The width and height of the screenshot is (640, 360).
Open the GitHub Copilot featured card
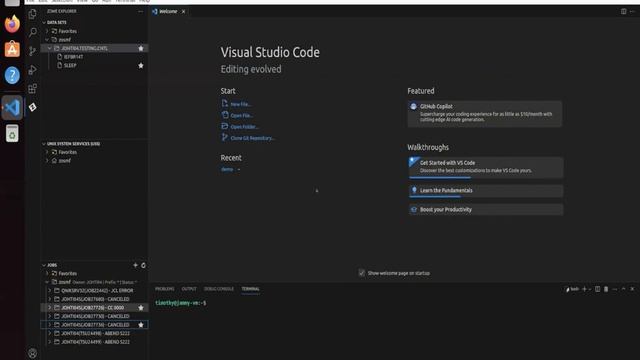click(484, 113)
